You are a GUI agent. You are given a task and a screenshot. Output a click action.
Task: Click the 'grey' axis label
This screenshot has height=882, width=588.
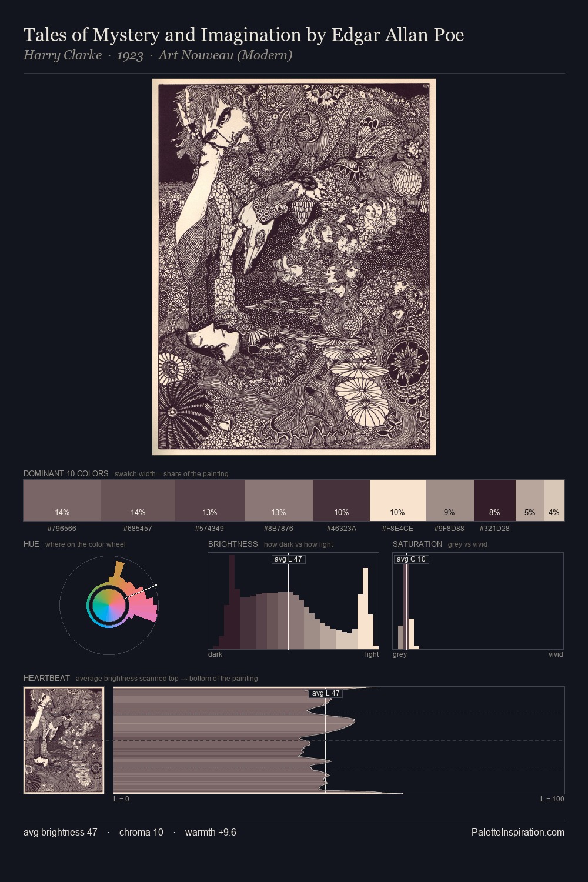[400, 654]
